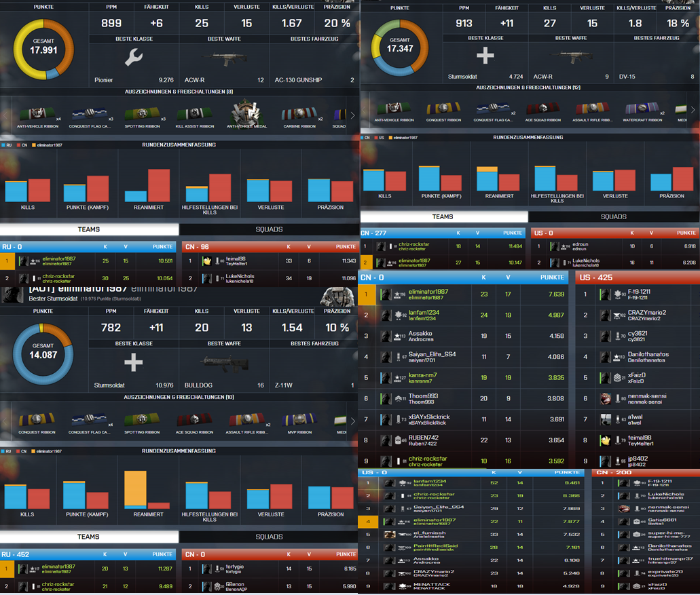Screen dimensions: 700x595
Task: Open edroun profile in US-0 table
Action: pos(581,246)
